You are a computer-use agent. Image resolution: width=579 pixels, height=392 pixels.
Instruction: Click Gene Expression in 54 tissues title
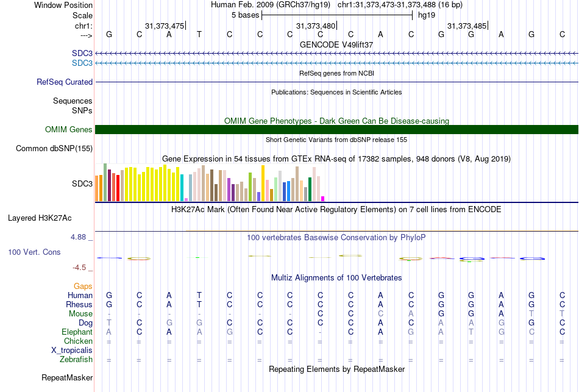tap(336, 159)
